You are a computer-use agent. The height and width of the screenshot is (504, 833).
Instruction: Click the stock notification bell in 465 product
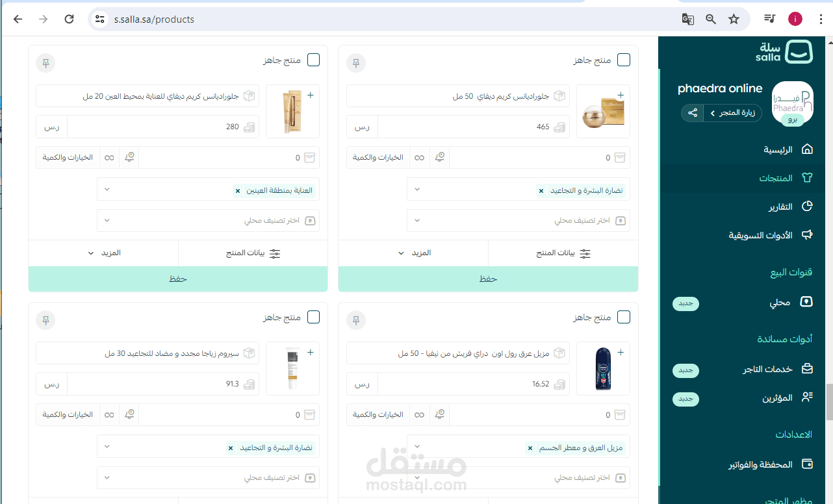(x=440, y=157)
